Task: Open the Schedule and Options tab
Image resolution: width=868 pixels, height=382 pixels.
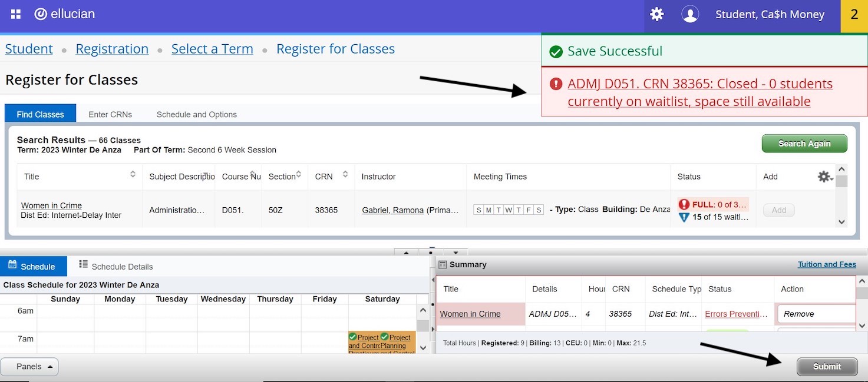Action: tap(196, 114)
